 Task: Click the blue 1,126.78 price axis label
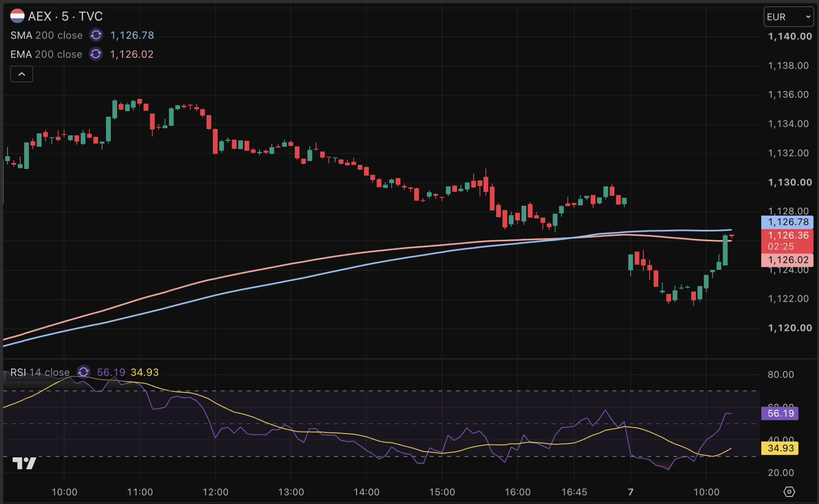click(x=787, y=222)
